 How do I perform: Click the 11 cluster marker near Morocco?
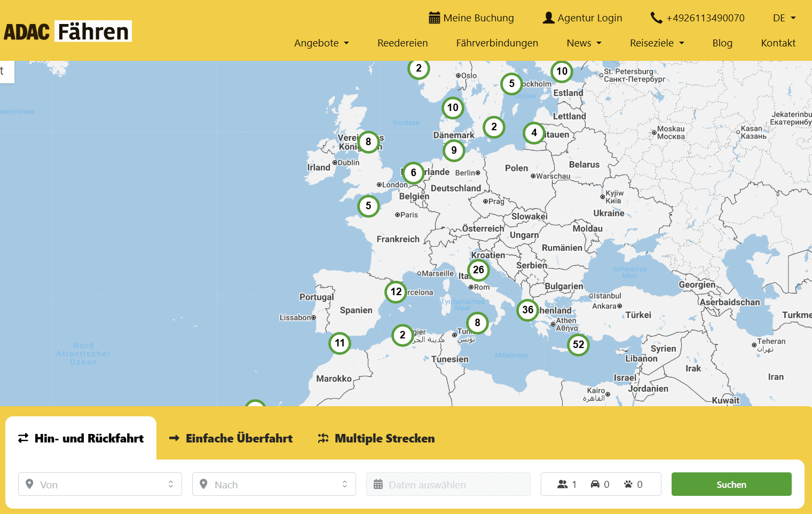click(x=340, y=343)
